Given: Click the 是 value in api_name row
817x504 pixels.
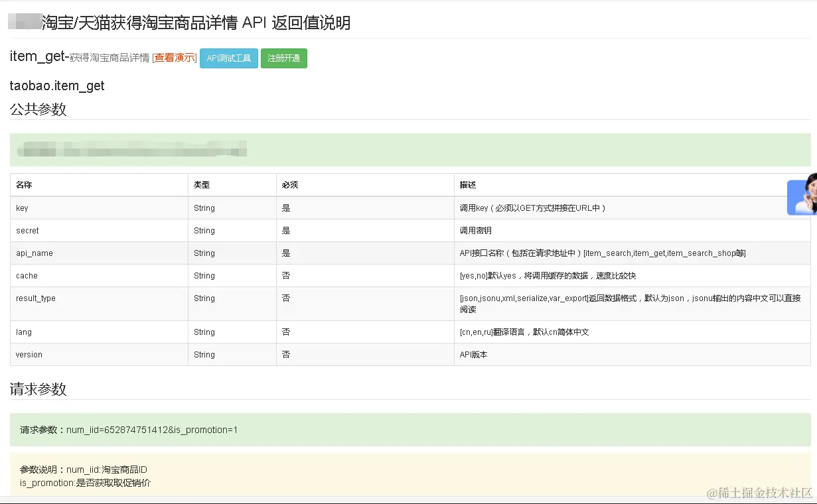Looking at the screenshot, I should [286, 253].
